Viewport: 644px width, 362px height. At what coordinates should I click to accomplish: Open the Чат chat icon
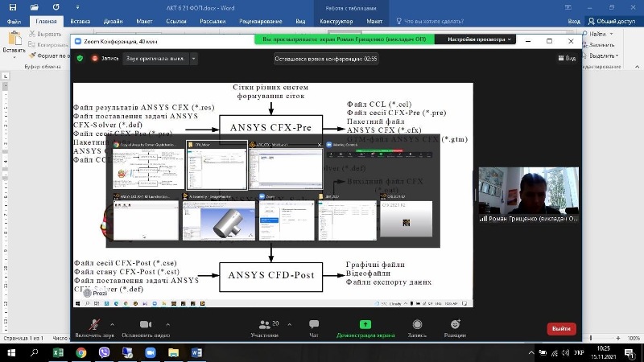point(314,324)
